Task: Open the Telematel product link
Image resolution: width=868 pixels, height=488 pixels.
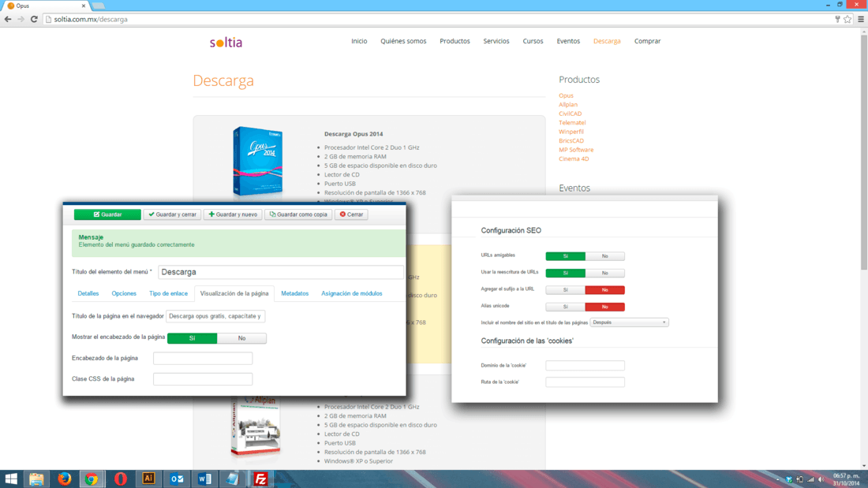Action: [x=572, y=123]
